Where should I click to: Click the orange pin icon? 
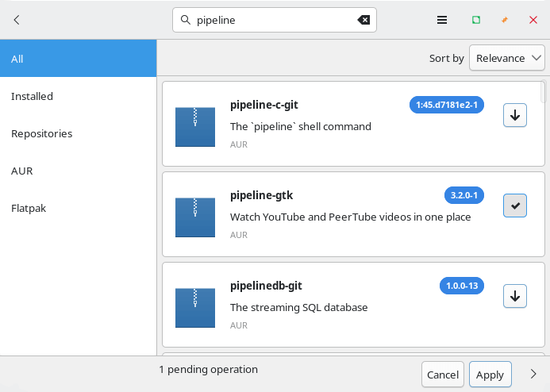[505, 20]
